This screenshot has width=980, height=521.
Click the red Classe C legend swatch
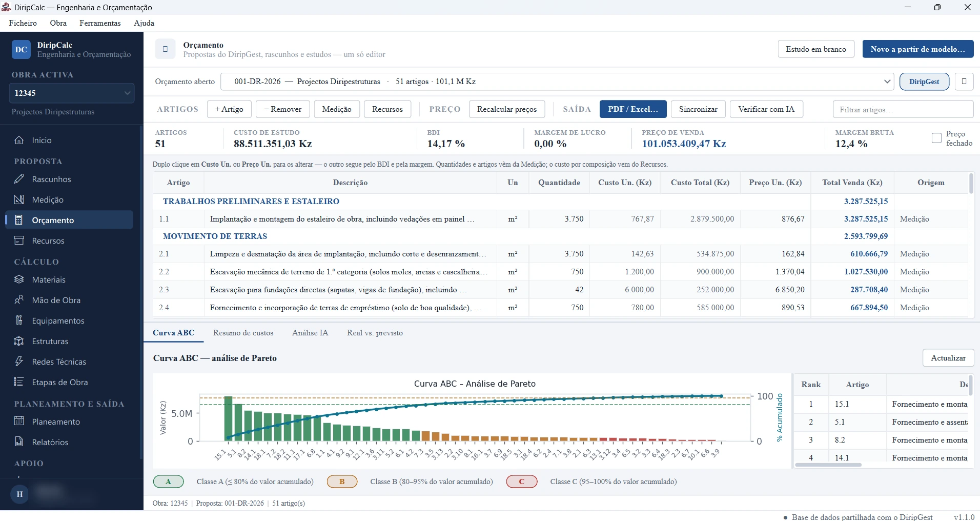(x=522, y=482)
